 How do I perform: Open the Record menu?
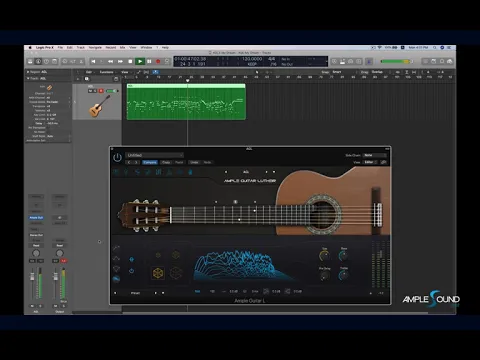111,48
